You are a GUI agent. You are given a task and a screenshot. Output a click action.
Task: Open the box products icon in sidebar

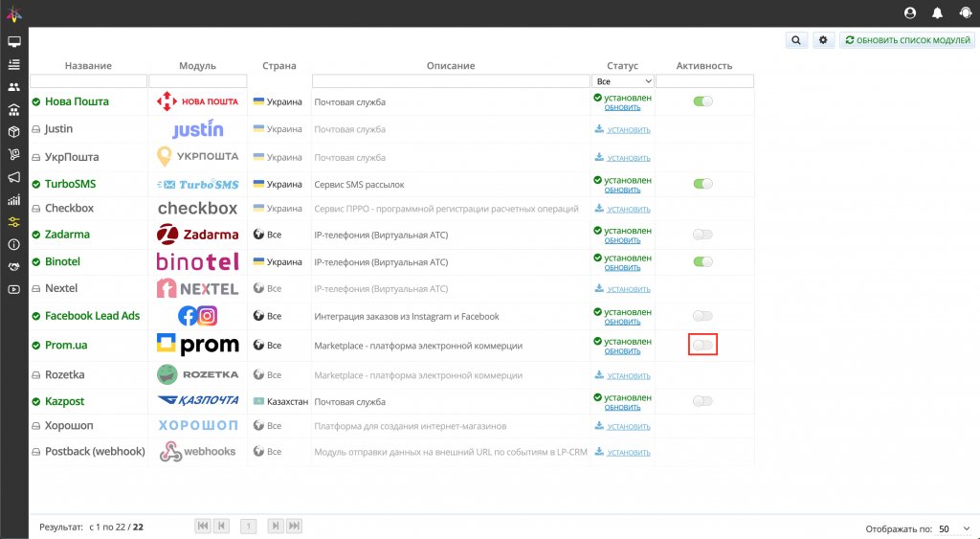13,132
